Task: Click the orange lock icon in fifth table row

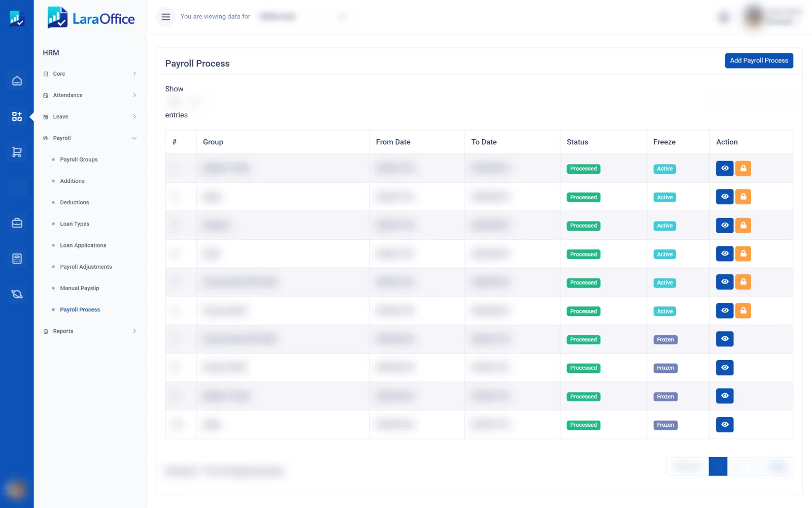Action: coord(743,282)
